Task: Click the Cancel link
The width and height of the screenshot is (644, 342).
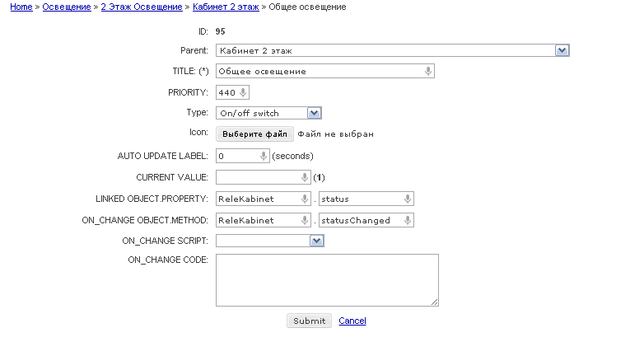Action: [x=352, y=321]
